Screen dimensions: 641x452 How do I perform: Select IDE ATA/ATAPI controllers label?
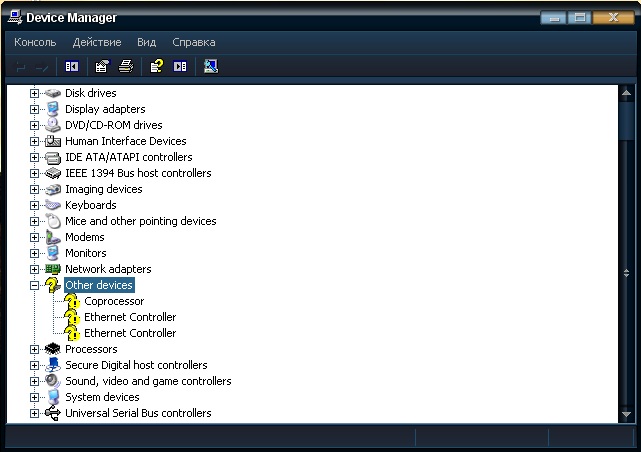[x=129, y=157]
